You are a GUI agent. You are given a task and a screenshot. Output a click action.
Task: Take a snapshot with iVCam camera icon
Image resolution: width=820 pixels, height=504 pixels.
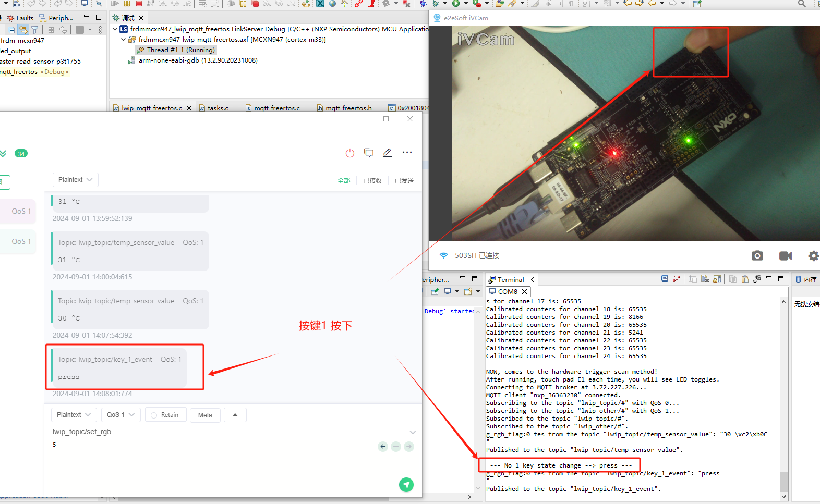coord(757,255)
